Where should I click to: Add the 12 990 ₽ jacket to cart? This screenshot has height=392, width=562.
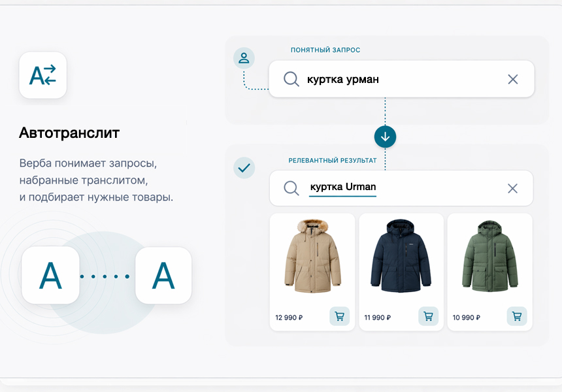[339, 316]
